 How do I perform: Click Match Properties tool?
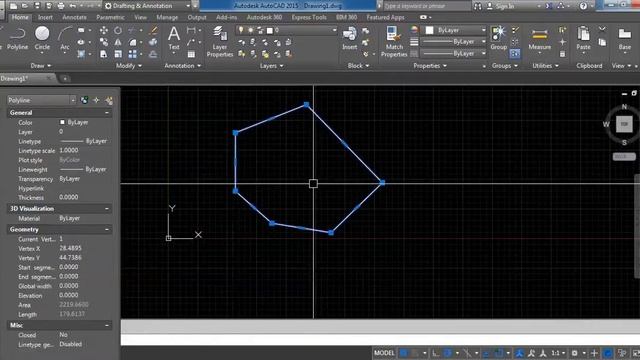pyautogui.click(x=394, y=41)
